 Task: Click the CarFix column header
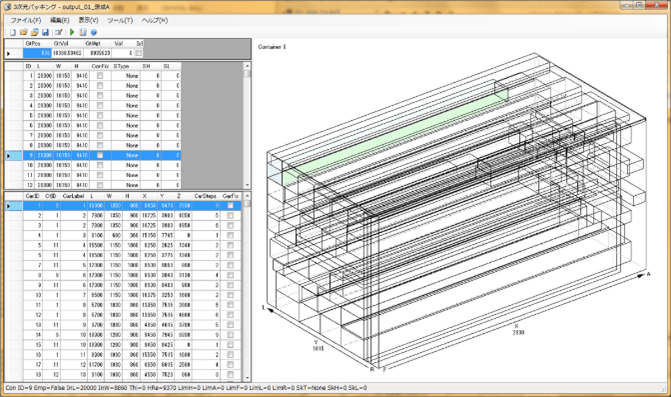(x=231, y=196)
